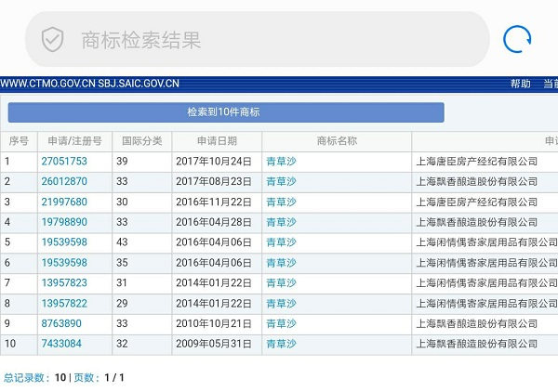The image size is (558, 392).
Task: Open registration number 13957823
Action: click(64, 283)
